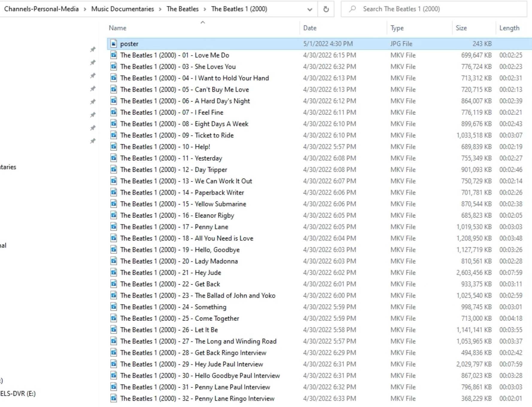The image size is (532, 407).
Task: Click the MKV icon for Love Me Do
Action: click(x=114, y=55)
